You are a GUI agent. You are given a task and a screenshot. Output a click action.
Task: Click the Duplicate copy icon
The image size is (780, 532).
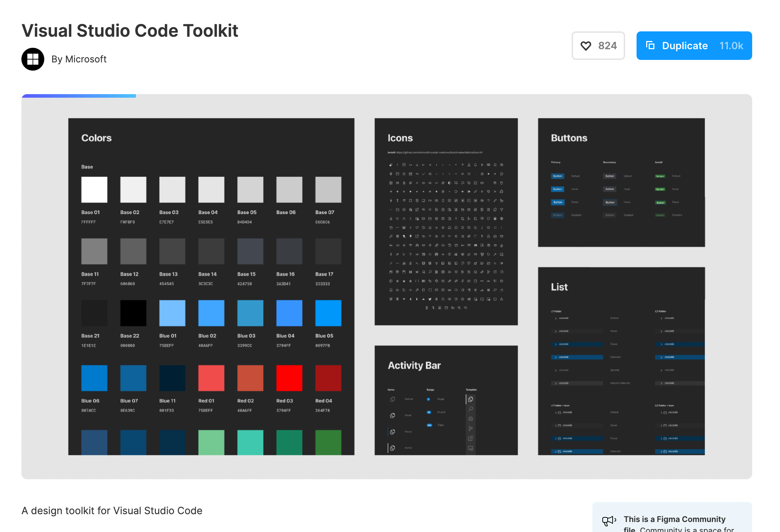coord(650,45)
